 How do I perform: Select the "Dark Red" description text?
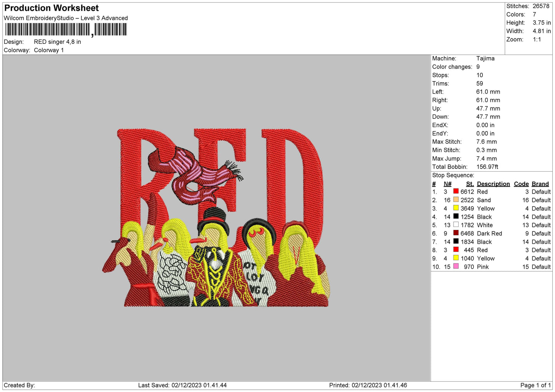coord(489,233)
